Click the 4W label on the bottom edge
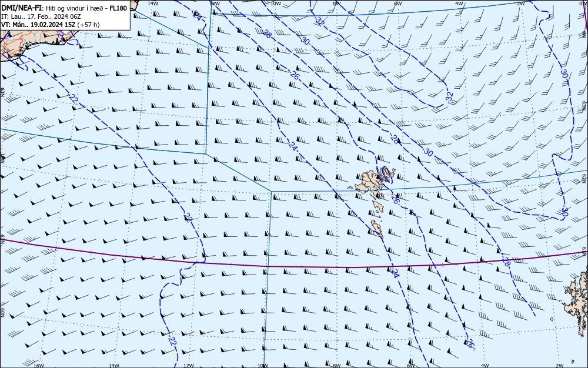 point(485,366)
